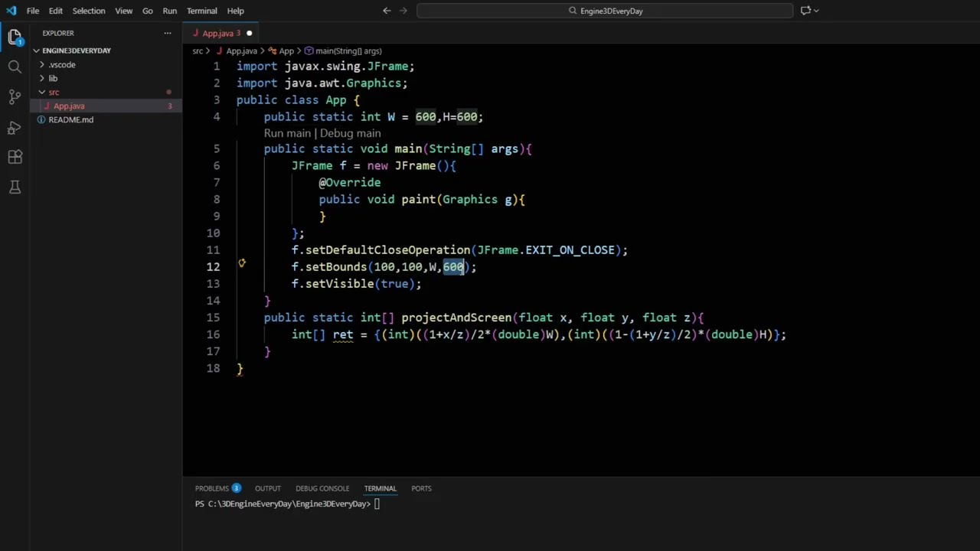This screenshot has width=980, height=551.
Task: Click java.awt.Graphics import on line 2
Action: (343, 83)
